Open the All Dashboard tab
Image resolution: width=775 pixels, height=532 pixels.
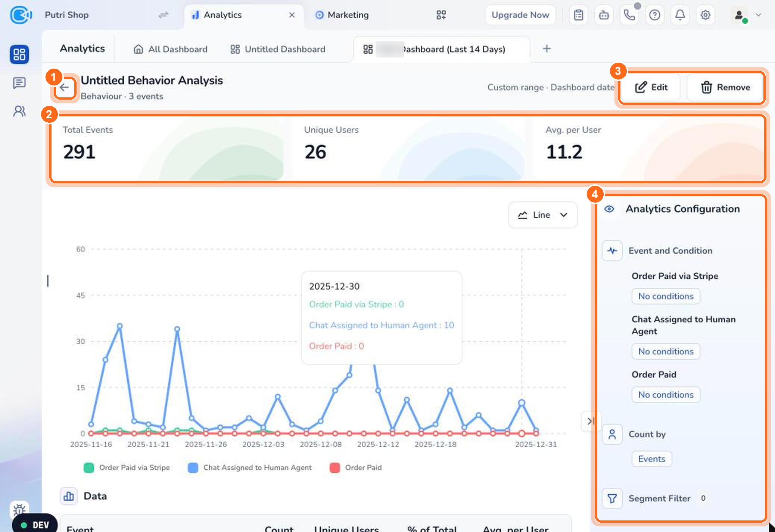point(171,49)
